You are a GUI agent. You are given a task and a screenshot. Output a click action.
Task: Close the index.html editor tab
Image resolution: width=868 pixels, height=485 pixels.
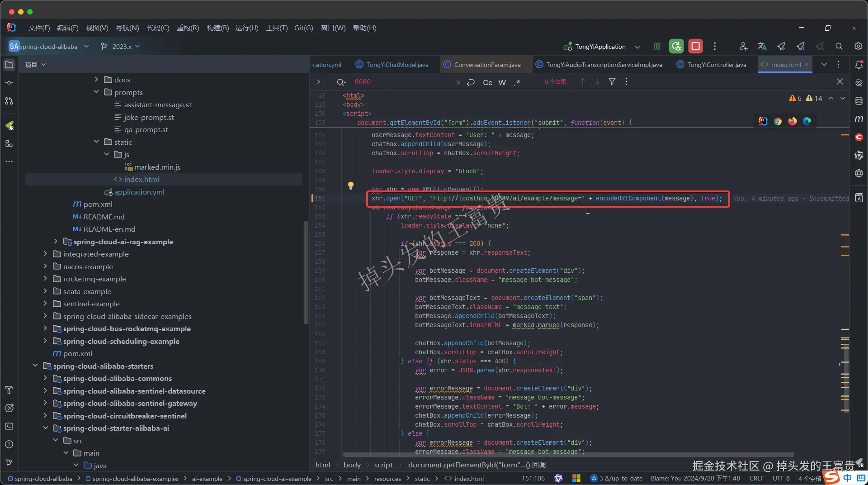click(x=807, y=65)
